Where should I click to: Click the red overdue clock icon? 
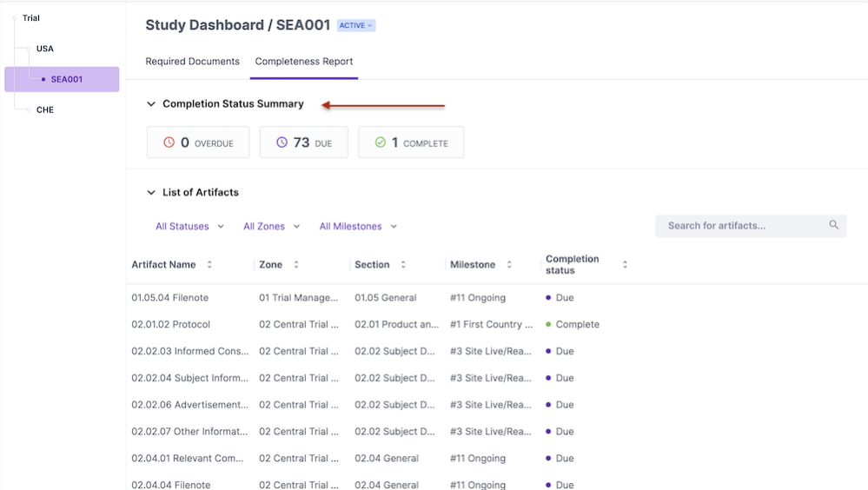[x=169, y=142]
